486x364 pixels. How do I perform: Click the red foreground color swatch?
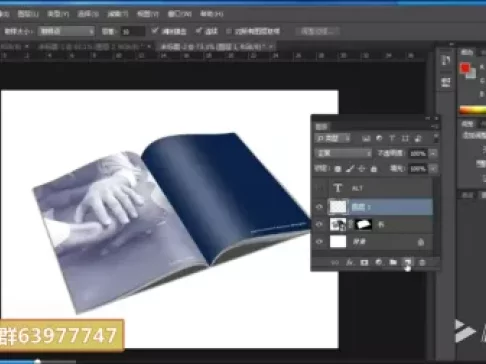(465, 68)
